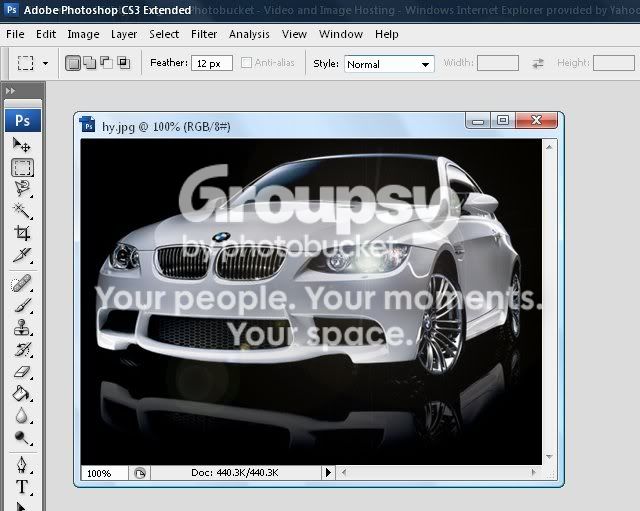640x511 pixels.
Task: Open the File menu
Action: click(x=15, y=34)
